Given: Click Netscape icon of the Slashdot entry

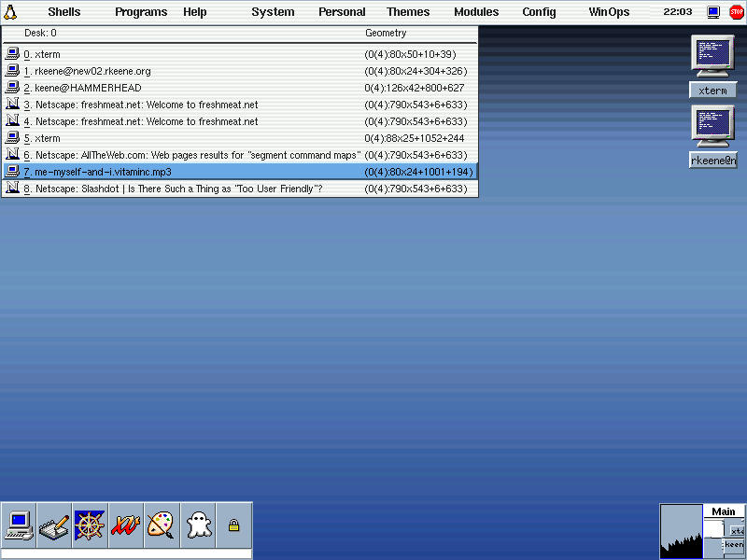Looking at the screenshot, I should 12,189.
